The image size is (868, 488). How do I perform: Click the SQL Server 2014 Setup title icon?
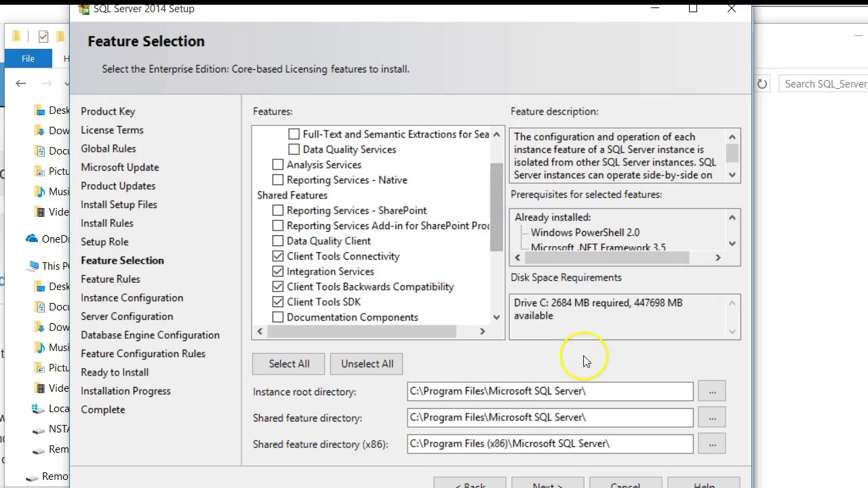pyautogui.click(x=84, y=9)
